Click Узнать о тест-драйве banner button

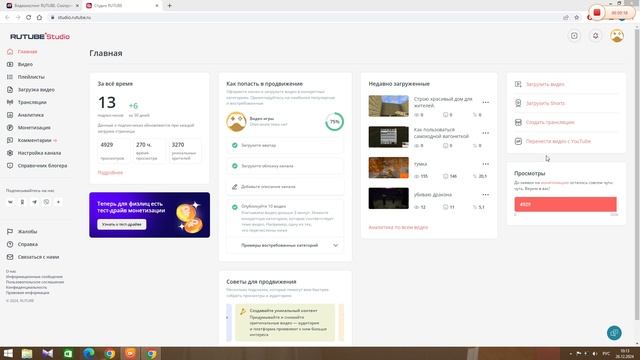coord(122,224)
